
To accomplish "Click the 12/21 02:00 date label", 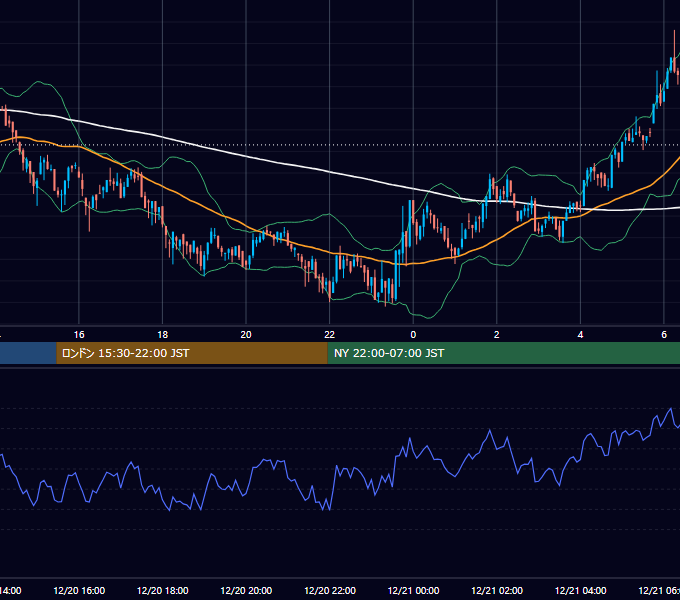I will click(497, 591).
